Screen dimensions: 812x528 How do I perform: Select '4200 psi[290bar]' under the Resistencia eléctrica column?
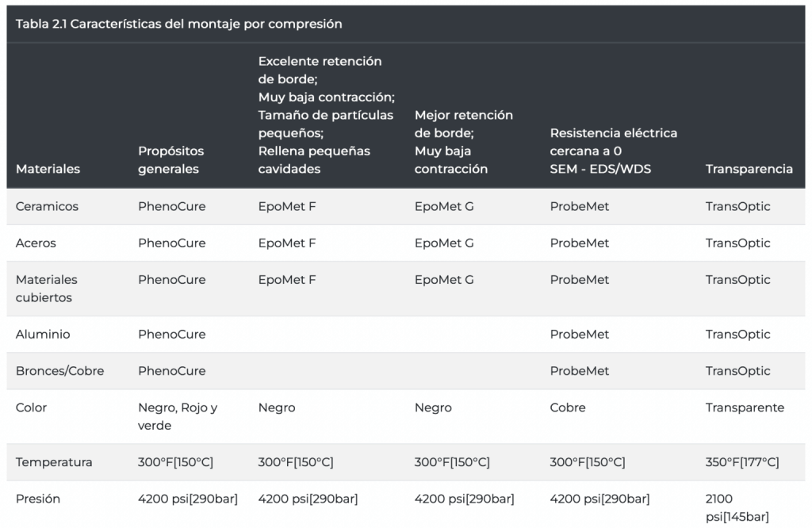point(599,499)
